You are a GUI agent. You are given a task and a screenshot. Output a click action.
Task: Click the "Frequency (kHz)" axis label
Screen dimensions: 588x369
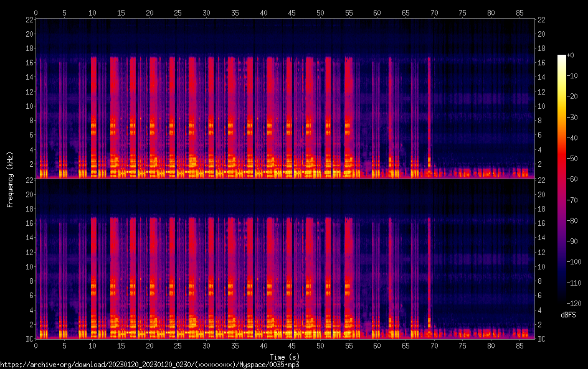click(x=10, y=179)
